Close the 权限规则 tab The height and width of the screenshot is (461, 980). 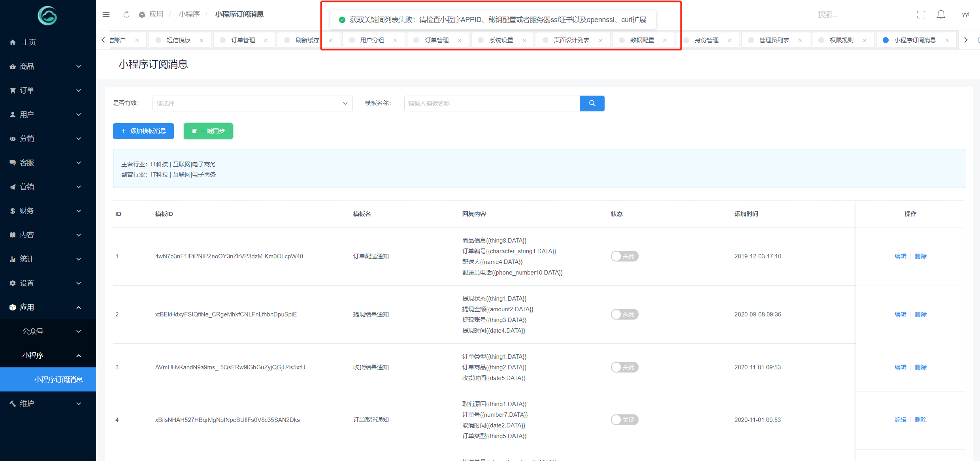(x=865, y=40)
